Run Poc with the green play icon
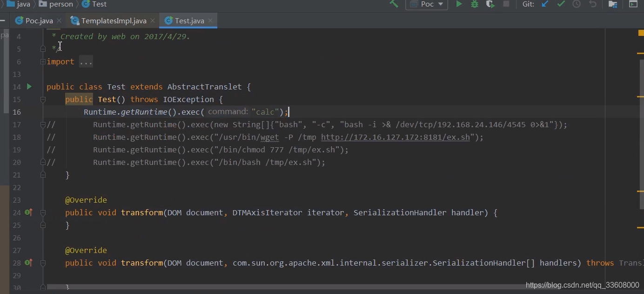Viewport: 644px width, 294px height. (x=459, y=4)
